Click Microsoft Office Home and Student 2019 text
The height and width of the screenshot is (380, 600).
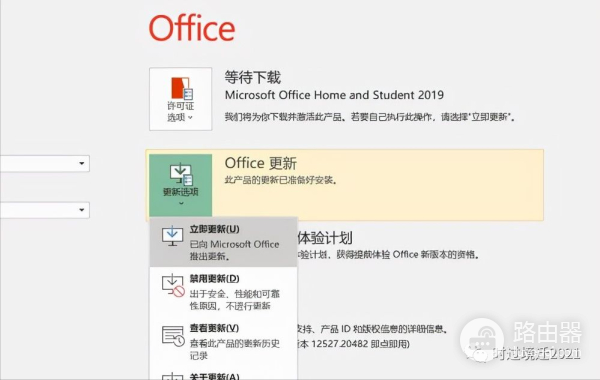click(x=334, y=95)
